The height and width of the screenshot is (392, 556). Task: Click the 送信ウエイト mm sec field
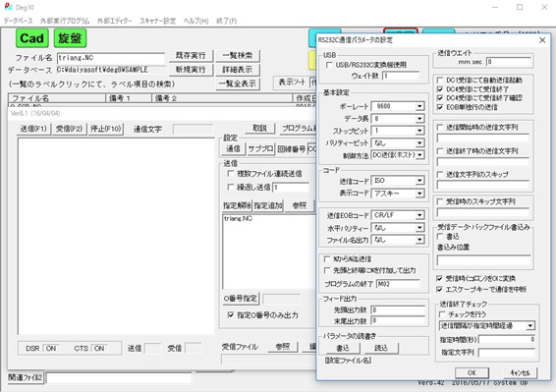pyautogui.click(x=509, y=62)
